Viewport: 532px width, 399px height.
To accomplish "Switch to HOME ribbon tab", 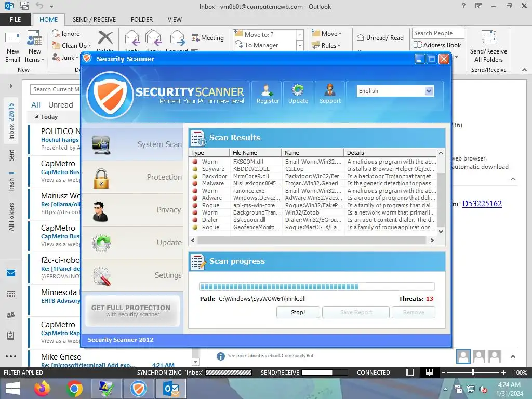I will coord(48,19).
